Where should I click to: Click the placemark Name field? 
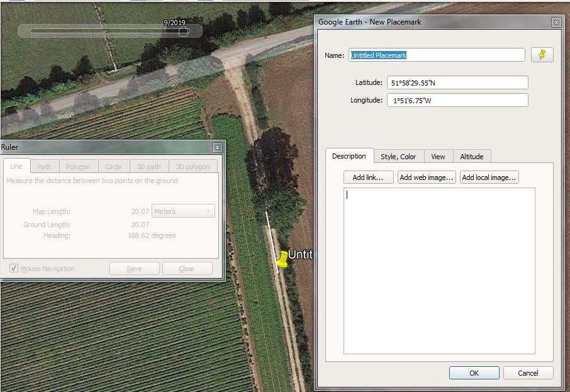(437, 55)
